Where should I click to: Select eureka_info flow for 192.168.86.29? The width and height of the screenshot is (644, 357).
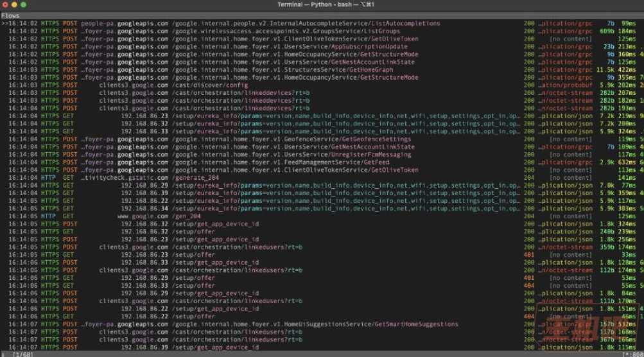point(322,186)
